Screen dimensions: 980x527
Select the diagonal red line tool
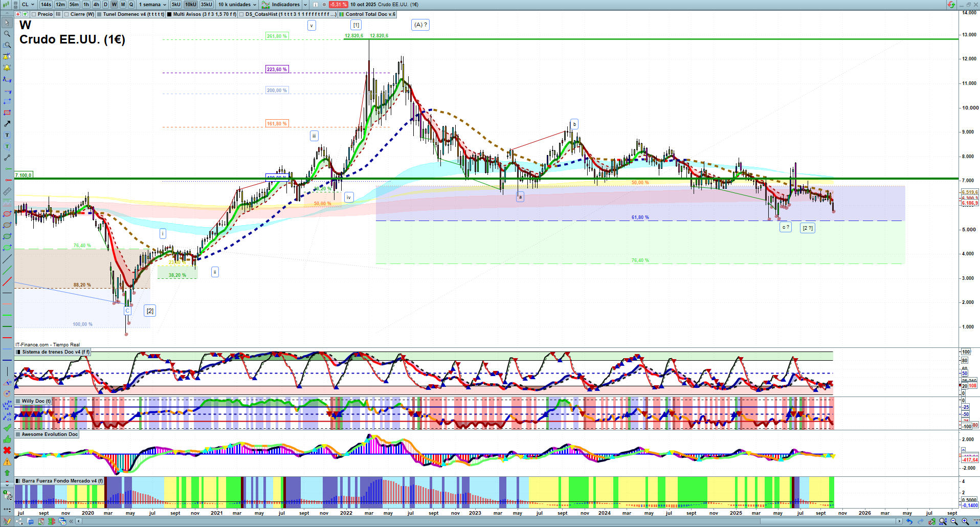click(x=7, y=281)
